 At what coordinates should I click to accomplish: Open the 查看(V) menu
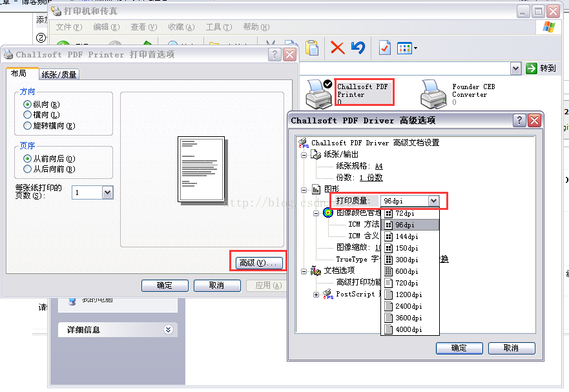pos(143,27)
